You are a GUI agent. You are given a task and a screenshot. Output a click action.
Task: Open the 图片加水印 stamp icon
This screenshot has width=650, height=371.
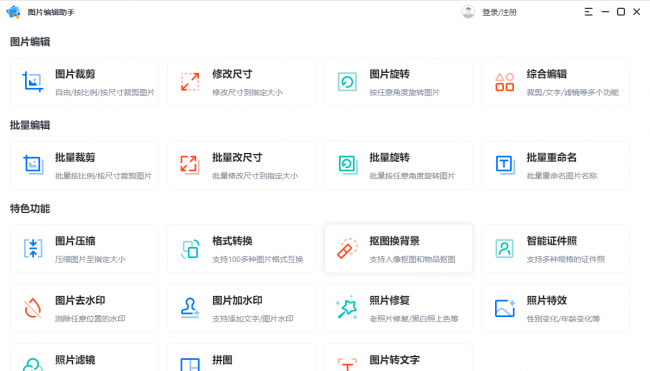[190, 308]
